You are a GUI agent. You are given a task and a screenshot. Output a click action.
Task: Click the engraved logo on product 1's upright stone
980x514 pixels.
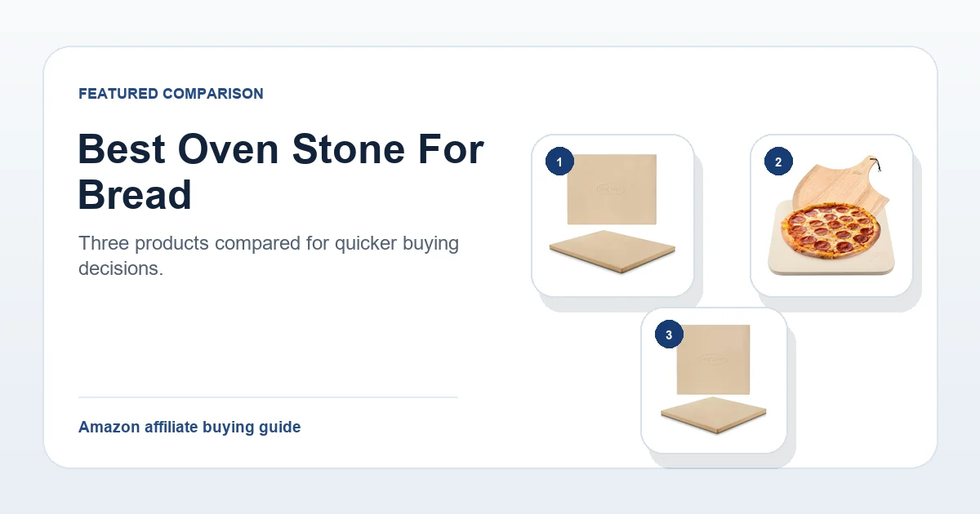point(612,189)
